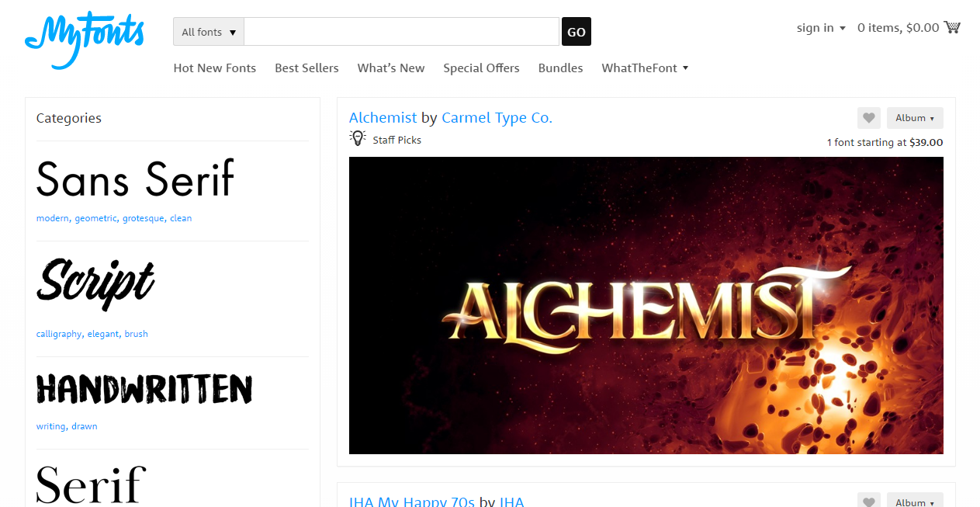Expand the WhatTheFont menu

645,68
